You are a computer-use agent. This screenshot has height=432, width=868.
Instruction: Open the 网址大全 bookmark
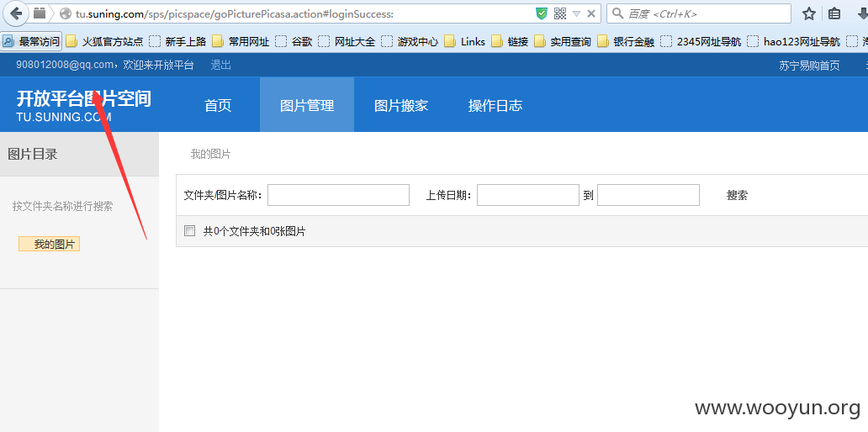[347, 41]
